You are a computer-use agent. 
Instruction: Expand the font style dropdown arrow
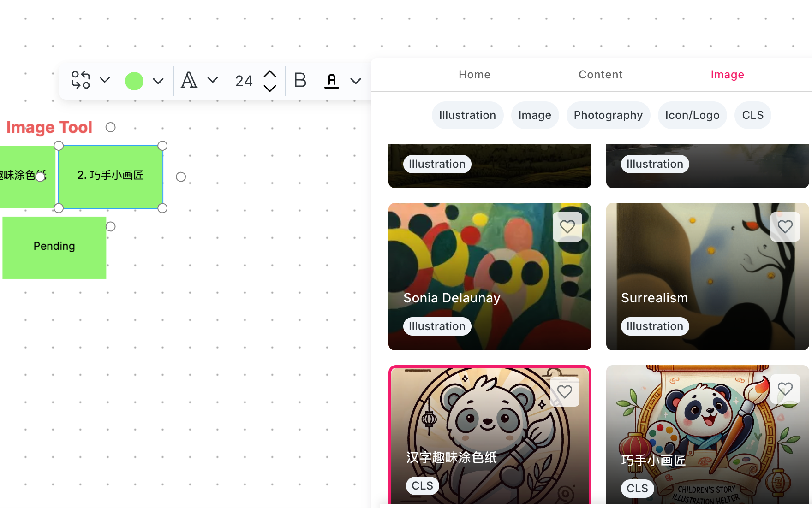[x=213, y=80]
